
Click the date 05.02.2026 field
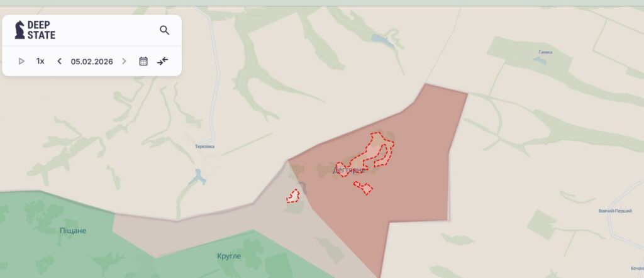[92, 62]
